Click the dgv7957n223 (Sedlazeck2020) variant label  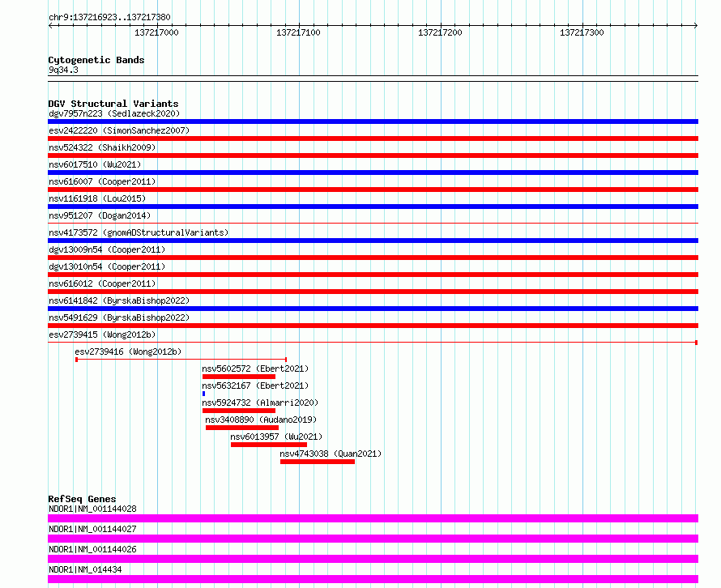(114, 113)
